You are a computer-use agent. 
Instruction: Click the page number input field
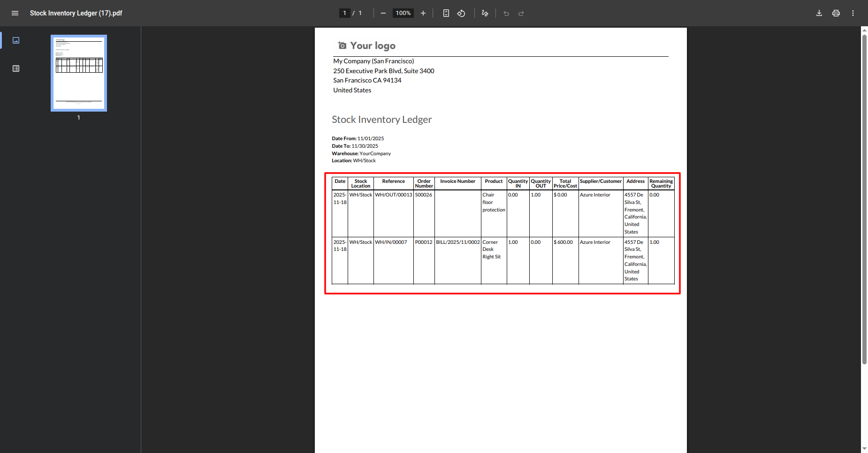(x=344, y=13)
